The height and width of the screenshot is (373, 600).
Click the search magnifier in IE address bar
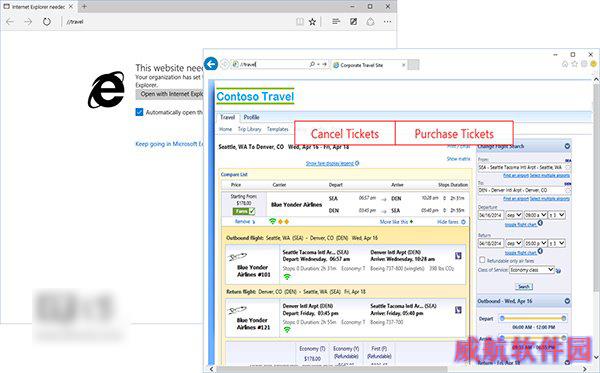point(312,65)
